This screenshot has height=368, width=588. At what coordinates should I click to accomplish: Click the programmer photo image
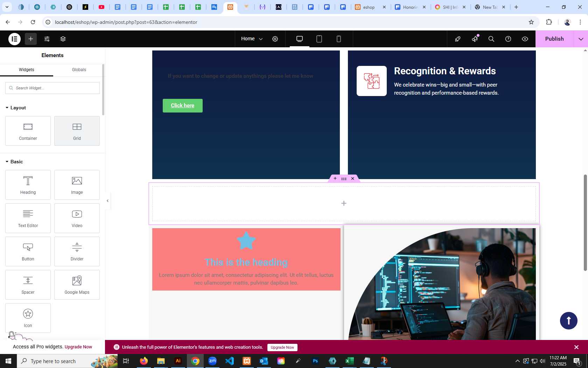442,284
